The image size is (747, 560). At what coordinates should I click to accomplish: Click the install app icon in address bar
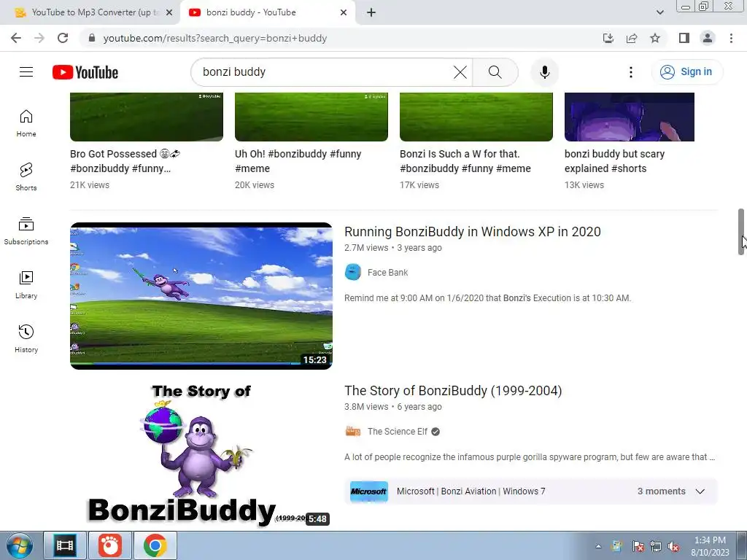tap(608, 38)
